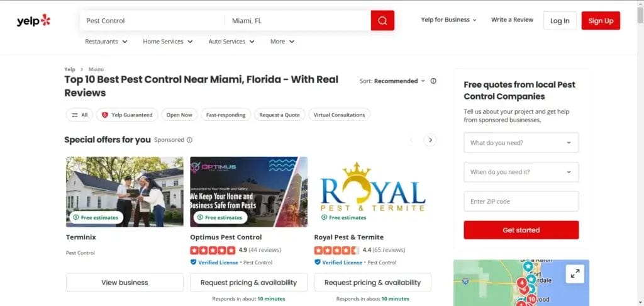
Task: Expand the map with the fullscreen icon
Action: pyautogui.click(x=575, y=273)
